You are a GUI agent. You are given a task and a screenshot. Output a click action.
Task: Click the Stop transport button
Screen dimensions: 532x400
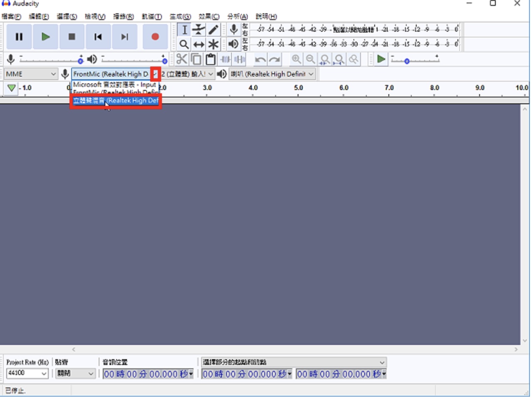pos(72,37)
